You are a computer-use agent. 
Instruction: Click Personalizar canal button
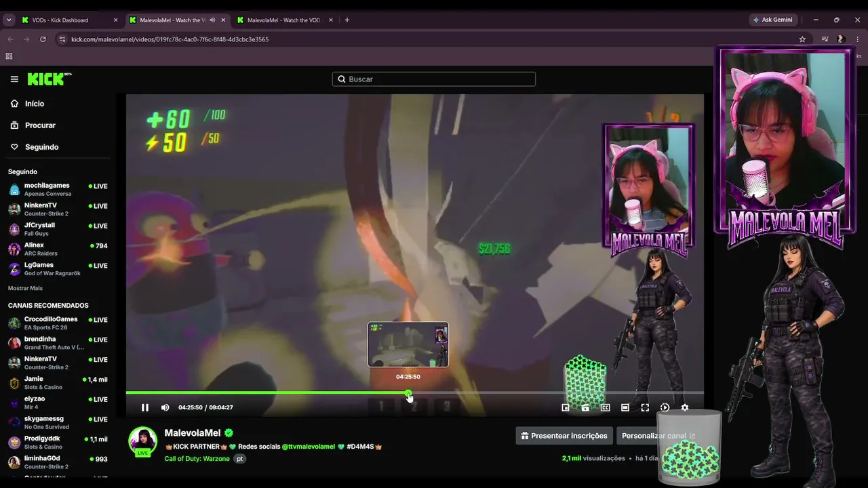pyautogui.click(x=658, y=436)
